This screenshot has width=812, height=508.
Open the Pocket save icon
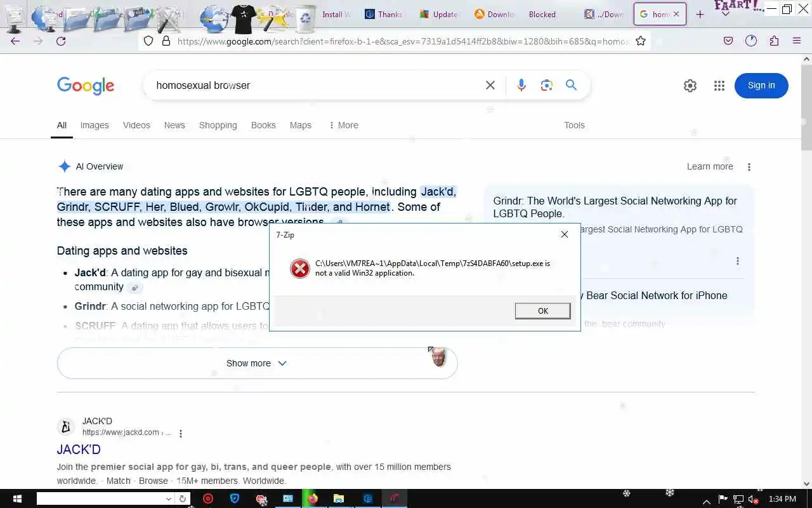728,41
